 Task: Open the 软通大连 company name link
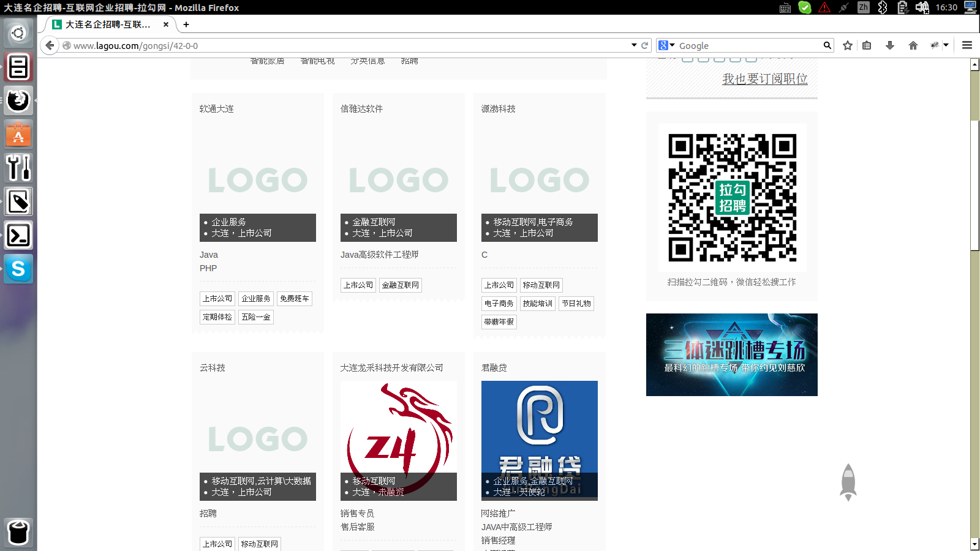(217, 109)
